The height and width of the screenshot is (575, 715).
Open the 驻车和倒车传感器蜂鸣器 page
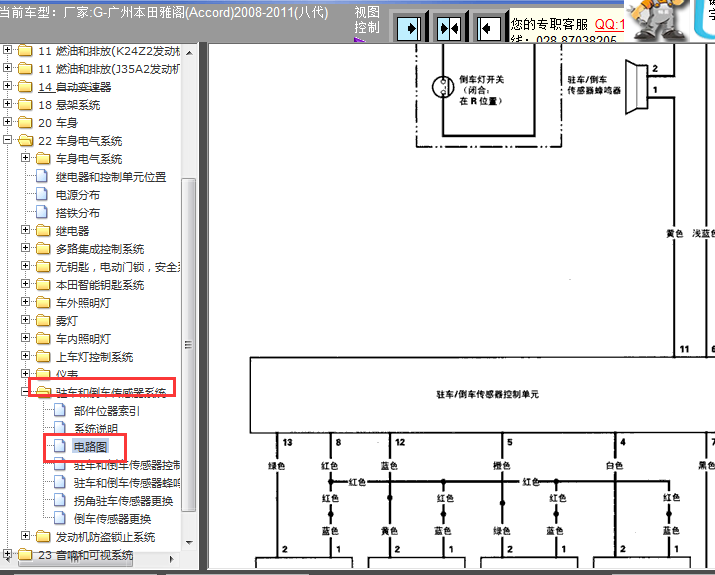pyautogui.click(x=127, y=483)
